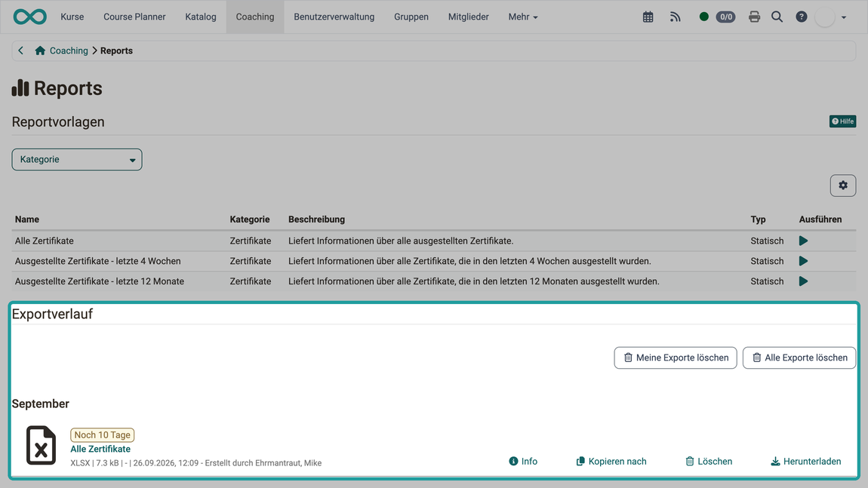Screen dimensions: 868x488
Task: Click the September month heading
Action: [x=41, y=404]
